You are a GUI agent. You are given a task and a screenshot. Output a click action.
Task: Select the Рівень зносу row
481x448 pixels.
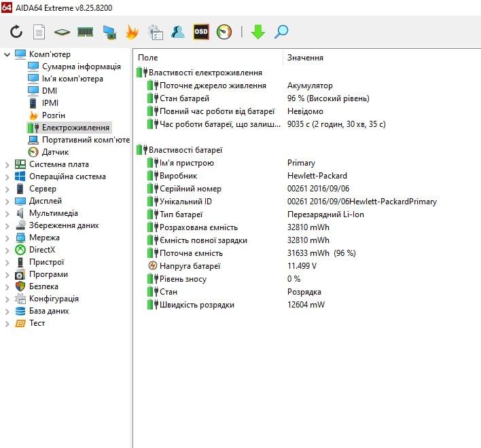224,279
